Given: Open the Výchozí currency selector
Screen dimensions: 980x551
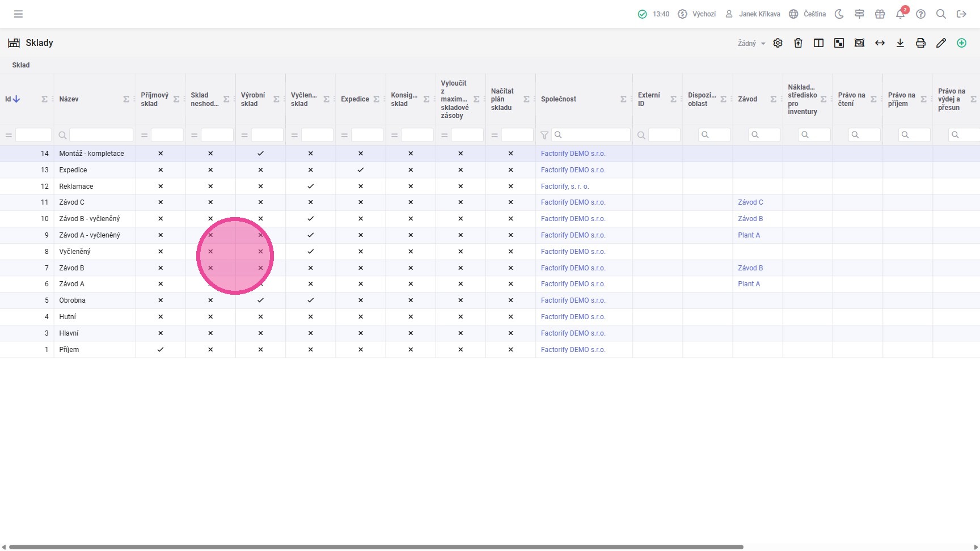Looking at the screenshot, I should click(698, 14).
